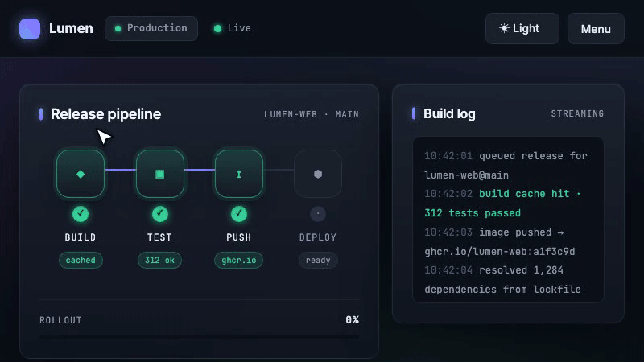Click the Push stage checkmark badge

tap(238, 214)
